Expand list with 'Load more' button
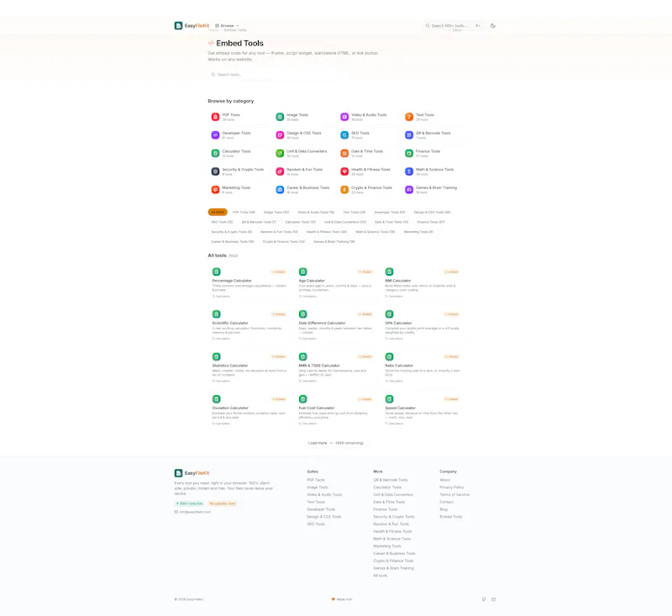 335,443
